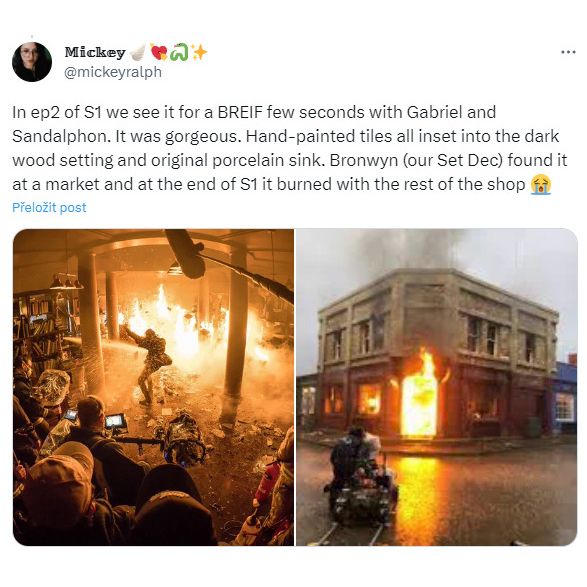This screenshot has width=587, height=587.
Task: Click the glowing camera monitor in the left photo
Action: (115, 421)
